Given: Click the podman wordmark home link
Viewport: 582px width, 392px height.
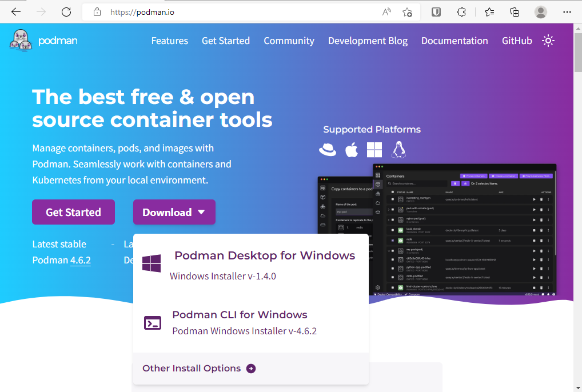Looking at the screenshot, I should coord(58,41).
